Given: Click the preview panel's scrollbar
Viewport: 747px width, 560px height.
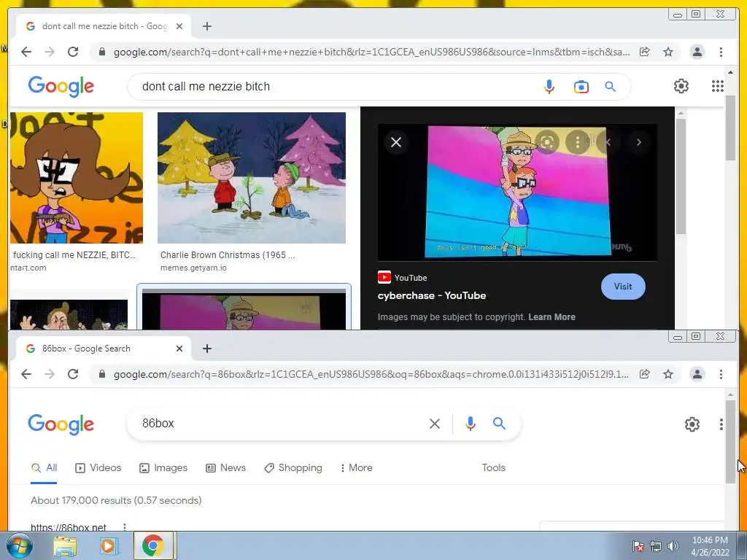Looking at the screenshot, I should 681,176.
